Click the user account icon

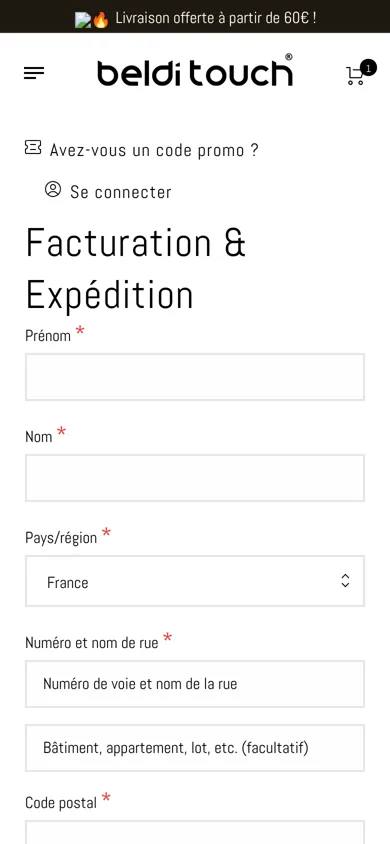pyautogui.click(x=53, y=189)
